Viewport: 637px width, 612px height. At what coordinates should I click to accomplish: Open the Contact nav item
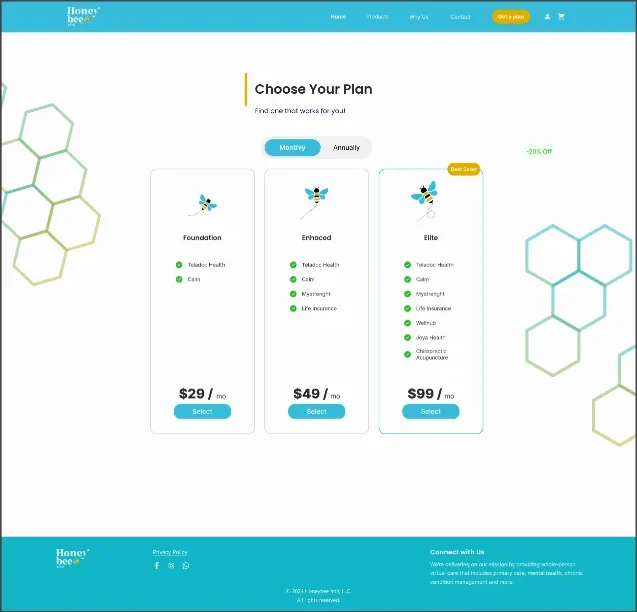pos(460,17)
